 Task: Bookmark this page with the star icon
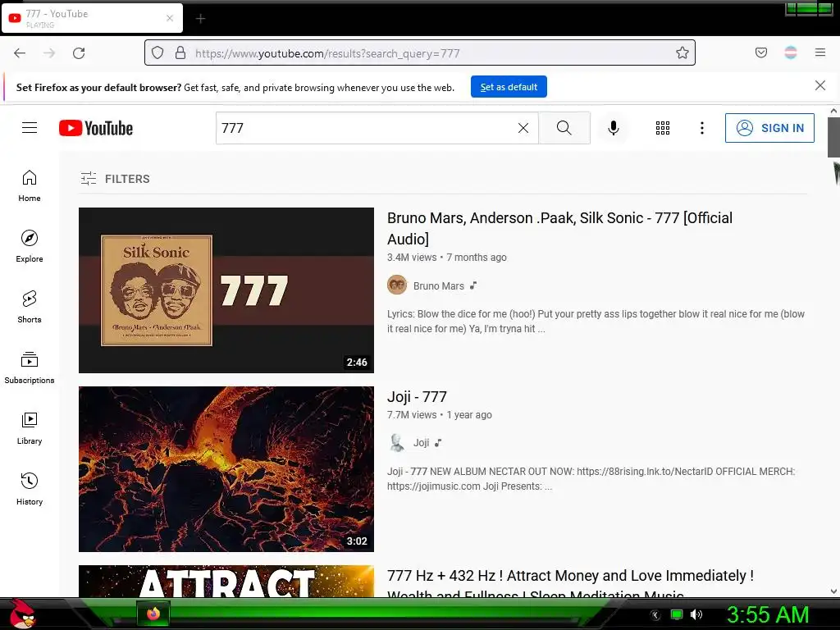(682, 52)
